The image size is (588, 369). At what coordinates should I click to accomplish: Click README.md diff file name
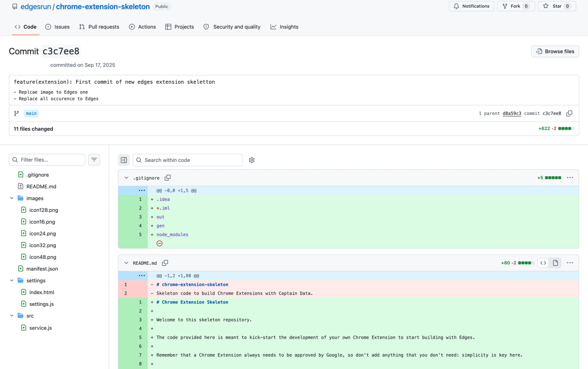coord(145,263)
